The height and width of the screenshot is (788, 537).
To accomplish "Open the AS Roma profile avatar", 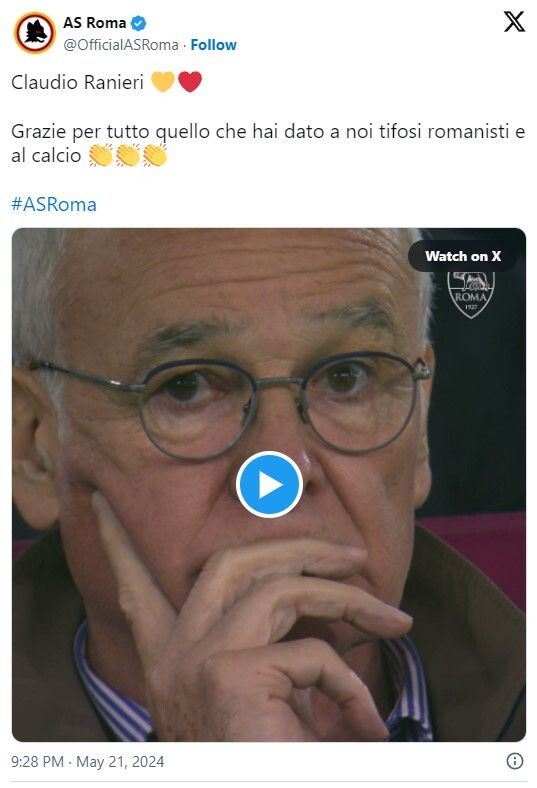I will [35, 33].
